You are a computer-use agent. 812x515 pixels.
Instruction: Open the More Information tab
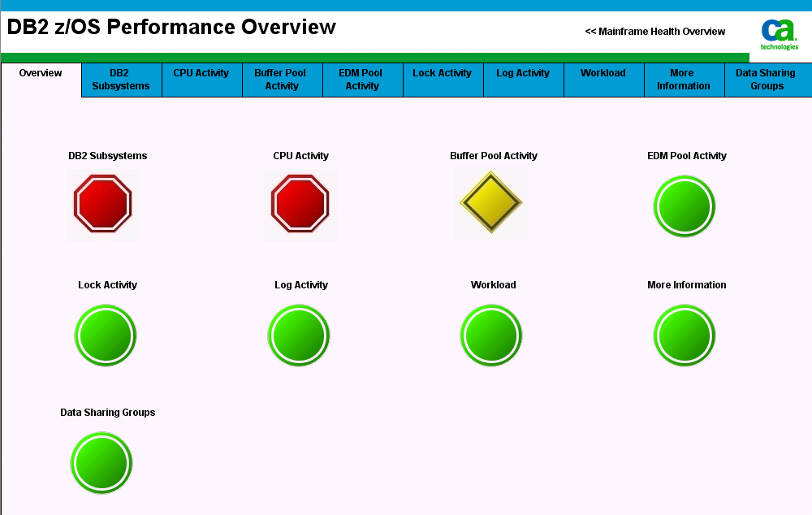click(684, 80)
